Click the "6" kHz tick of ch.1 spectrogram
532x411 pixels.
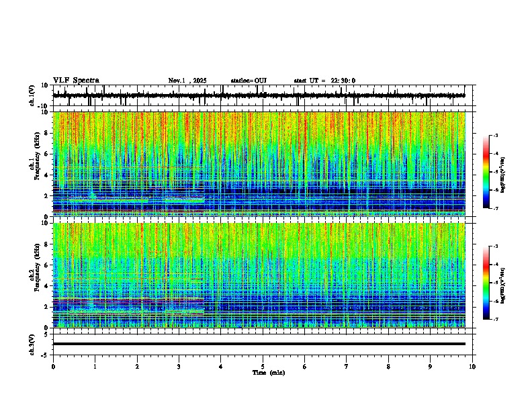(x=46, y=154)
